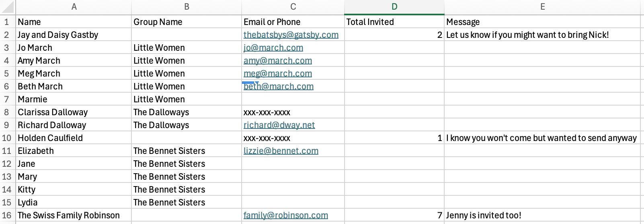This screenshot has height=224, width=644.
Task: Open the lizzie@bennet.com email link
Action: (281, 151)
